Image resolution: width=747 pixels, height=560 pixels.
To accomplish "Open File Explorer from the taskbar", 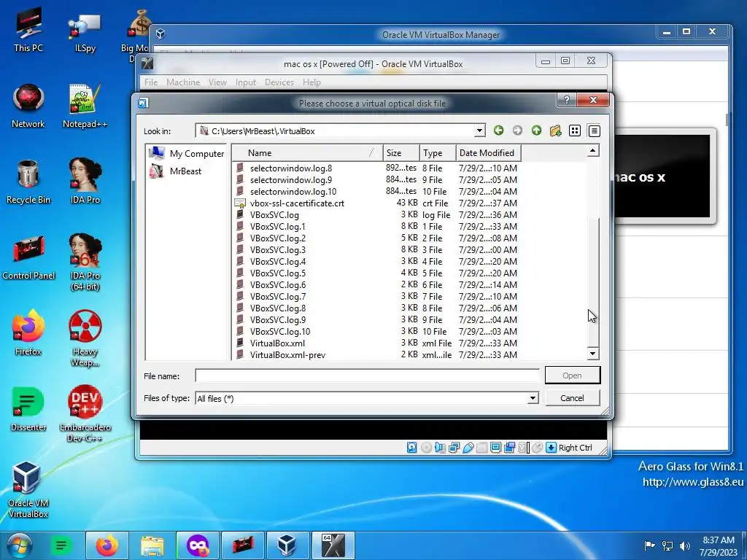I will [x=152, y=545].
